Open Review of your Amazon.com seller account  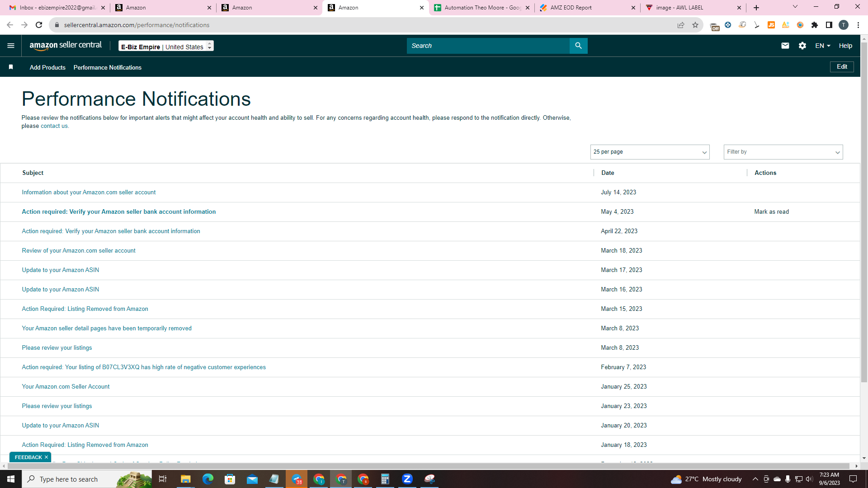point(79,250)
